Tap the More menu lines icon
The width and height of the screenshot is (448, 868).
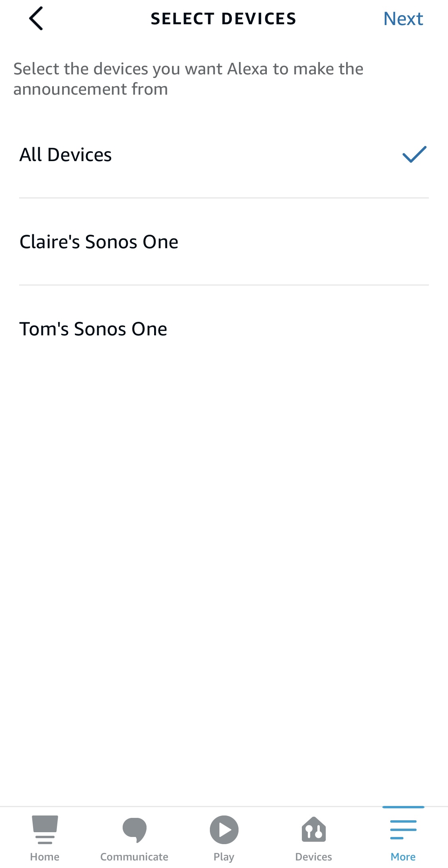coord(403,829)
